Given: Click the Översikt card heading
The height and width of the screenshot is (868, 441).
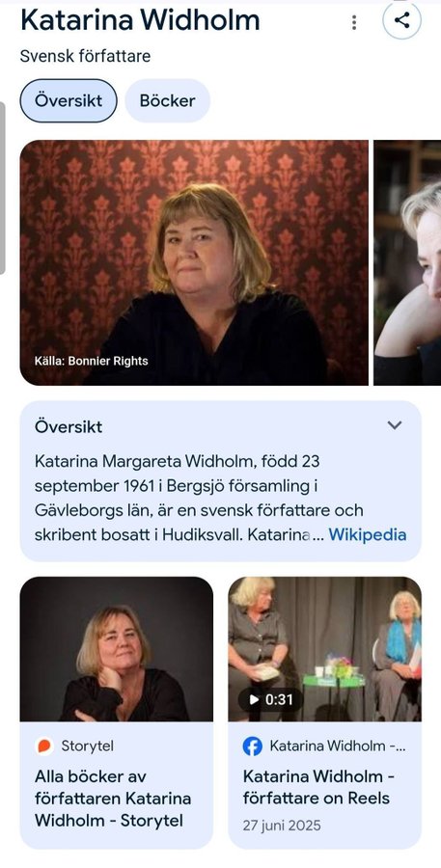Looking at the screenshot, I should tap(69, 427).
